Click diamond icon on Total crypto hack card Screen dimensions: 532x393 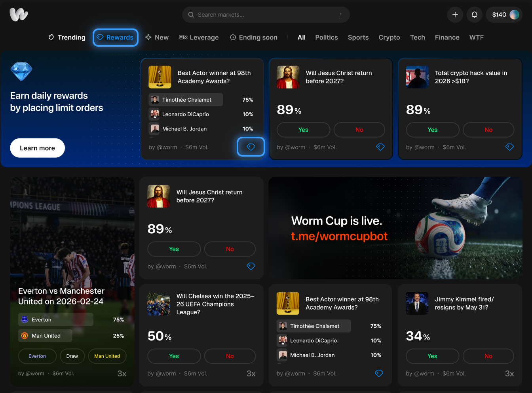coord(509,147)
